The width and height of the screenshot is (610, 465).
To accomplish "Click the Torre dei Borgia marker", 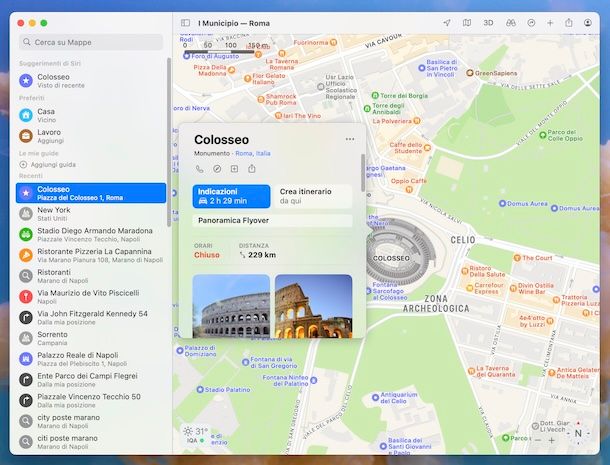I will [375, 95].
